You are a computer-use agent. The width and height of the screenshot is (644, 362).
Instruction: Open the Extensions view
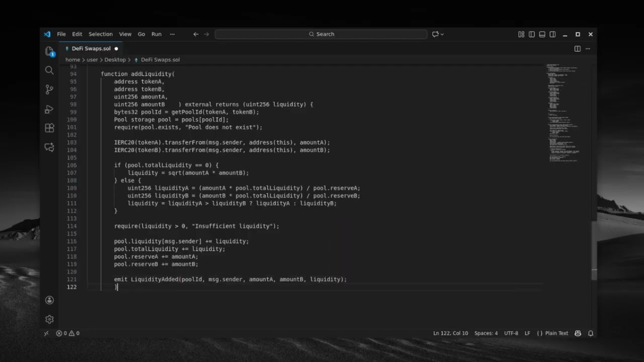[49, 128]
